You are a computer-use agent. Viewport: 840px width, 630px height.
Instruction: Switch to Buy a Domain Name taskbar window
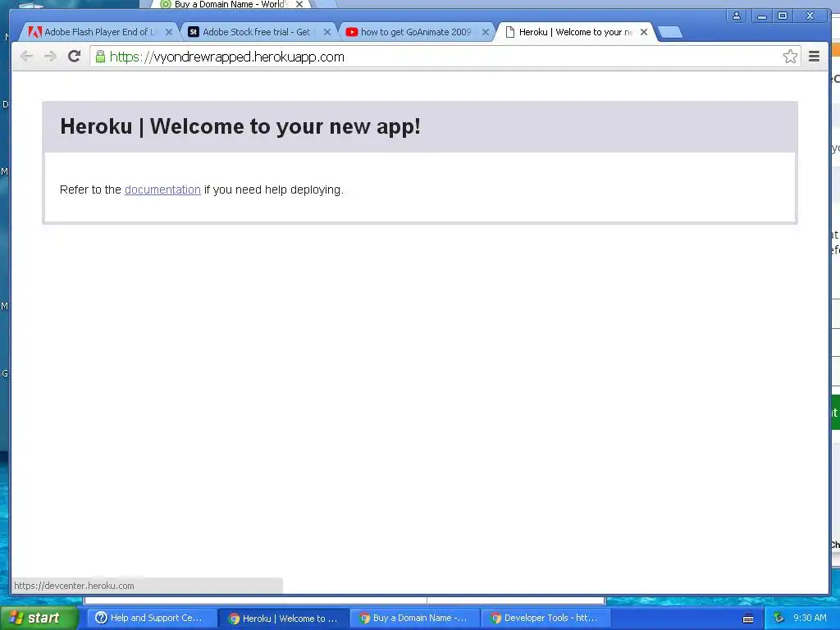point(414,618)
